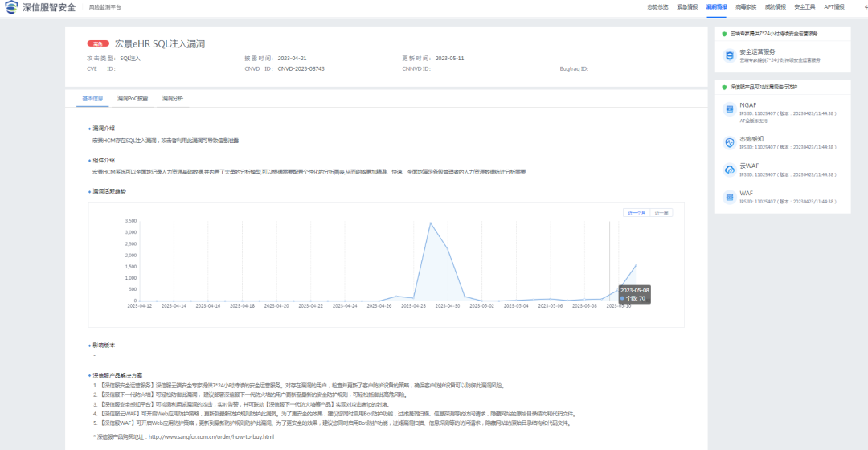The height and width of the screenshot is (450, 868).
Task: Click the WAF product icon in sidebar
Action: point(730,197)
